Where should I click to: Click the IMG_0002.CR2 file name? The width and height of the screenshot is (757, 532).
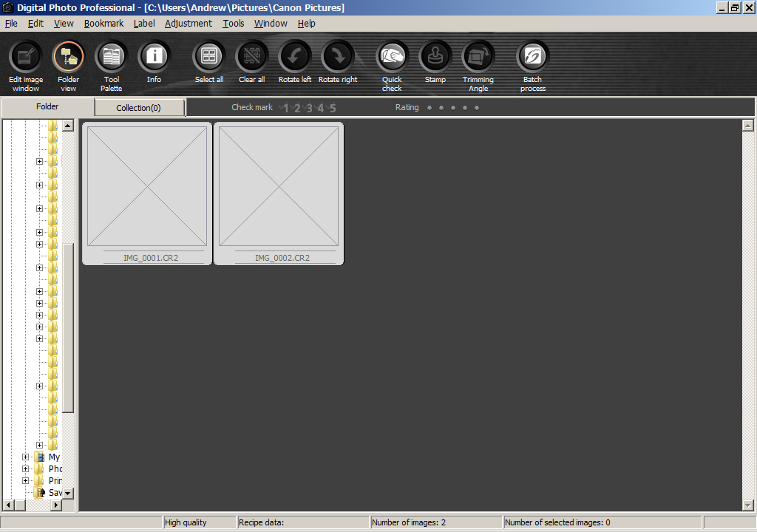(282, 258)
